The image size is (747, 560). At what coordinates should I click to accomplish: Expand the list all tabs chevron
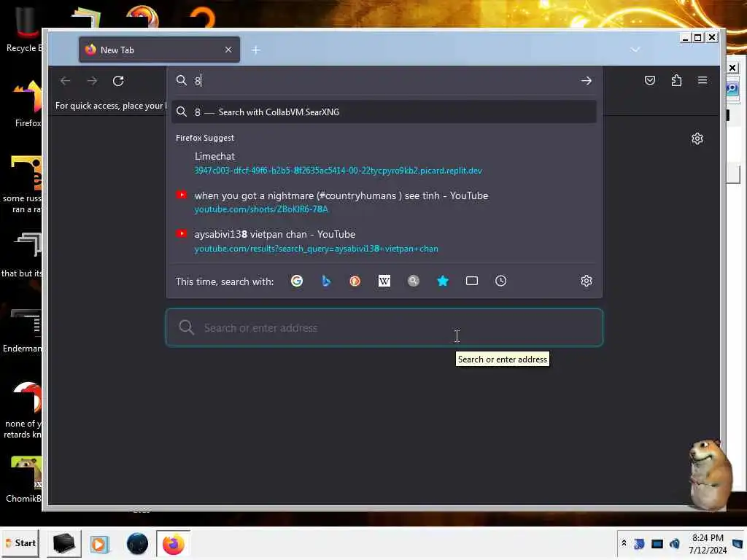(635, 50)
